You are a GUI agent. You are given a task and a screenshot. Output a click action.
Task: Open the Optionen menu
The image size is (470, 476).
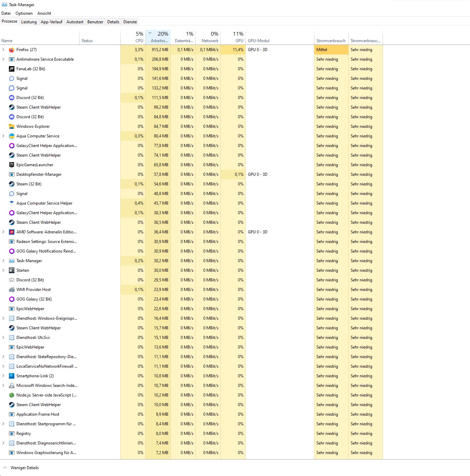click(24, 13)
